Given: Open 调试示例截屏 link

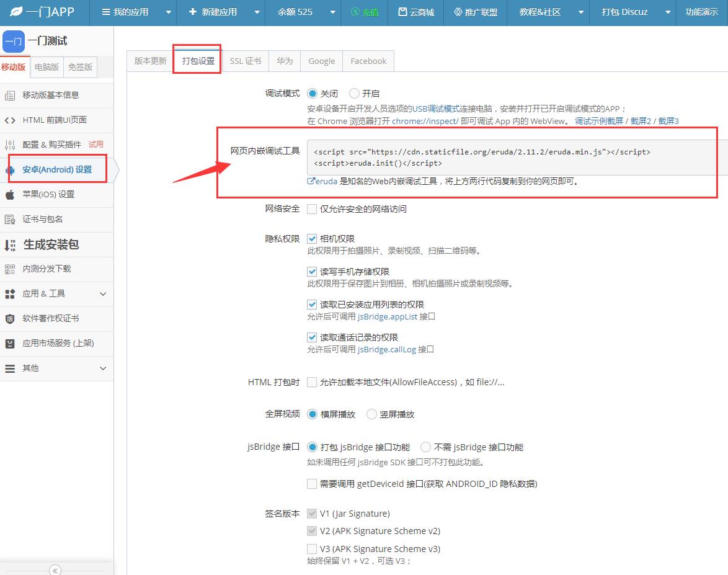Looking at the screenshot, I should [599, 121].
